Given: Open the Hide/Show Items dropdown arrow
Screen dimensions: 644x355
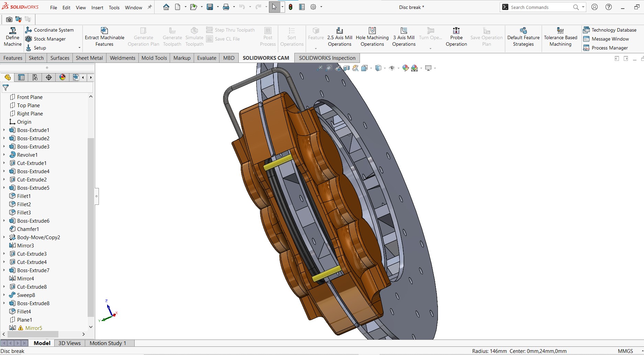Looking at the screenshot, I should pos(398,68).
